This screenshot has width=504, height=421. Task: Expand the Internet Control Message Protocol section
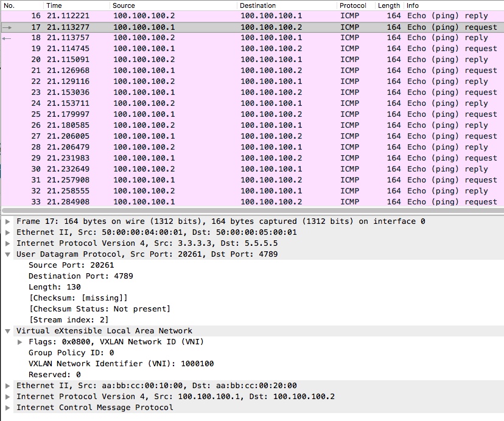click(8, 408)
